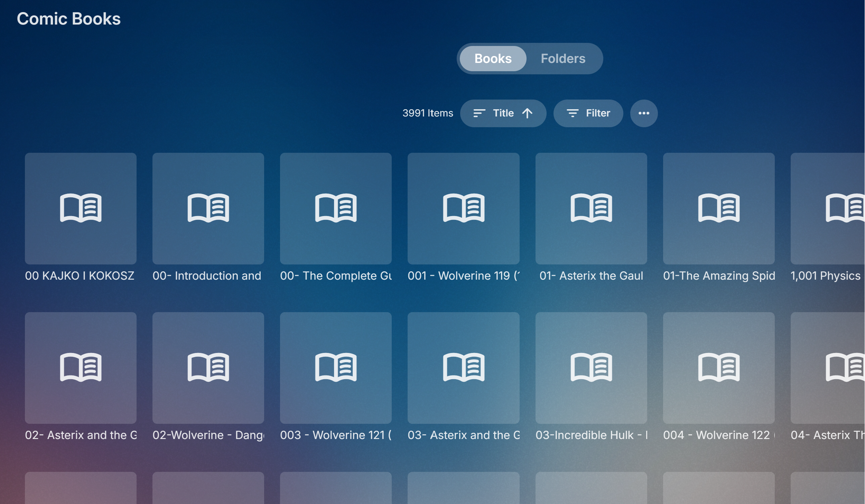The height and width of the screenshot is (504, 865).
Task: Click the sort lines icon in Title button
Action: 479,113
